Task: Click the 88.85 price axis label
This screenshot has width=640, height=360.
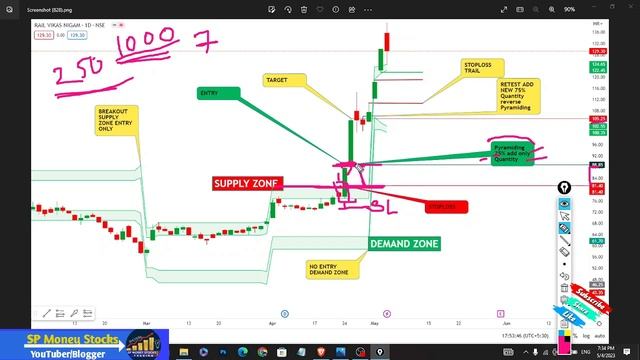Action: click(598, 165)
